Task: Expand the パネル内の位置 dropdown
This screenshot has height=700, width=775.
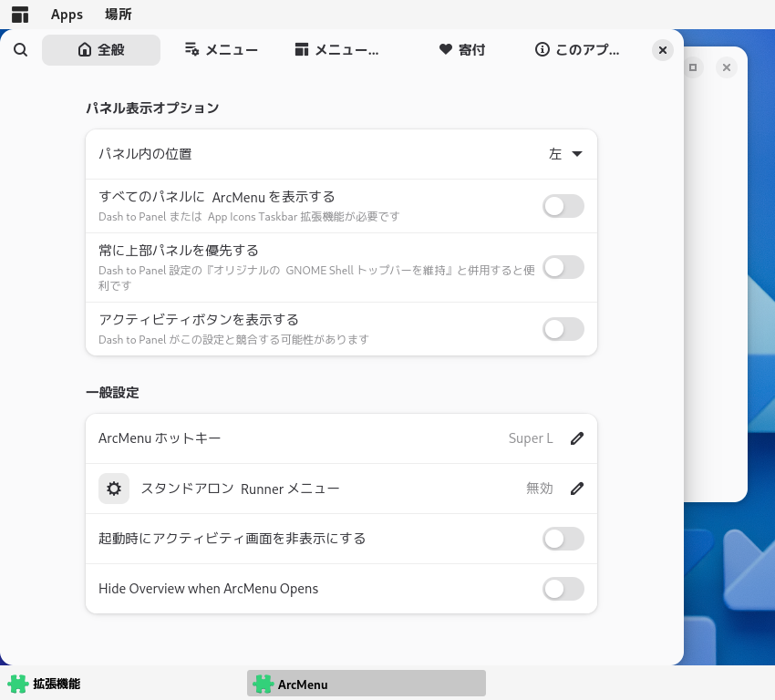Action: [565, 154]
